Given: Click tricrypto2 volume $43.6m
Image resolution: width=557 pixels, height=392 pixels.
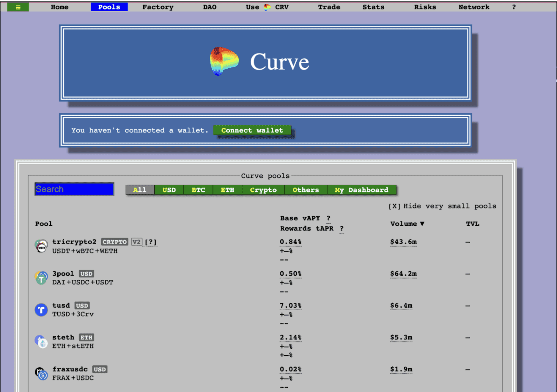Looking at the screenshot, I should (x=403, y=242).
